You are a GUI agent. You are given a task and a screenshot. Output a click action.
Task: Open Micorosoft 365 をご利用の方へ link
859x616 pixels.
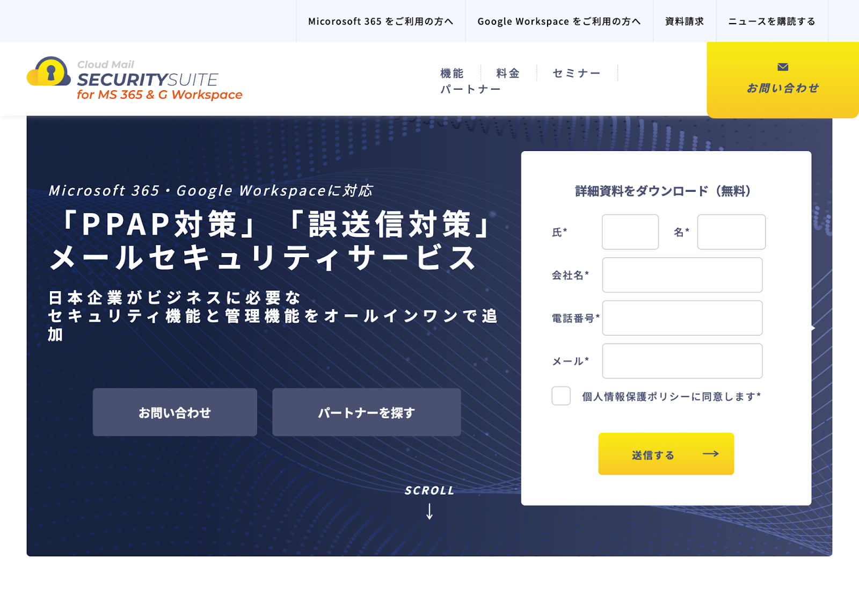click(x=381, y=21)
